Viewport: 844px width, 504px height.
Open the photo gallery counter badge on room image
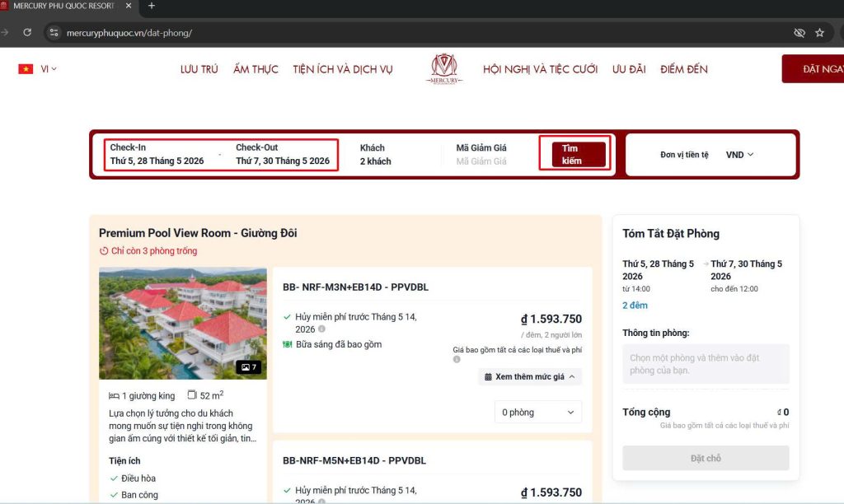(249, 367)
